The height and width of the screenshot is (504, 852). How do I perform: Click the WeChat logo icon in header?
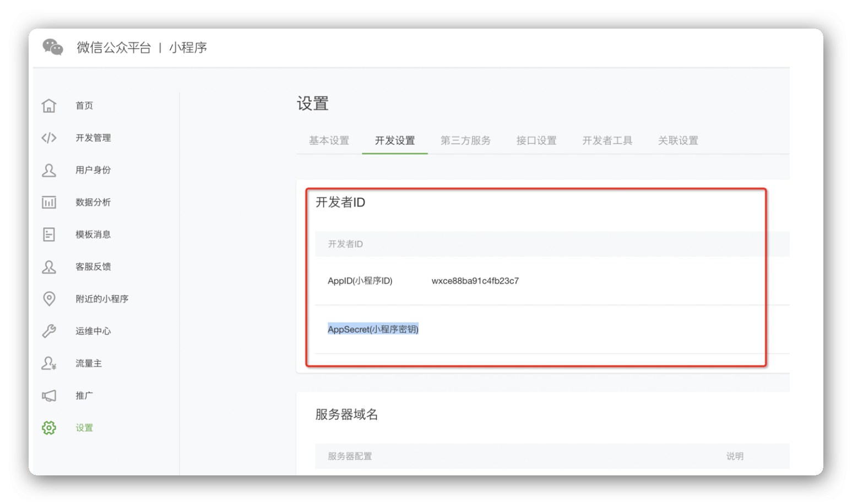53,47
